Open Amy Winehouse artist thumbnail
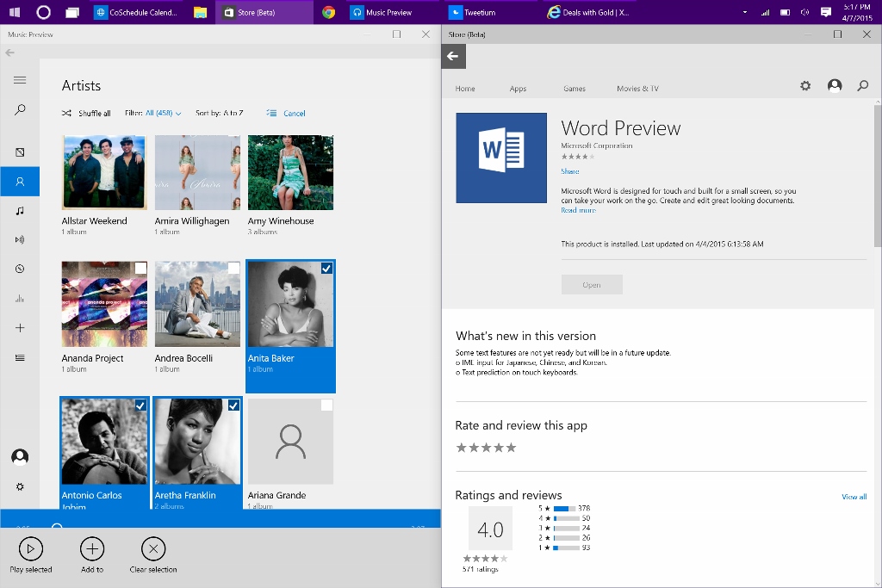 click(x=290, y=172)
